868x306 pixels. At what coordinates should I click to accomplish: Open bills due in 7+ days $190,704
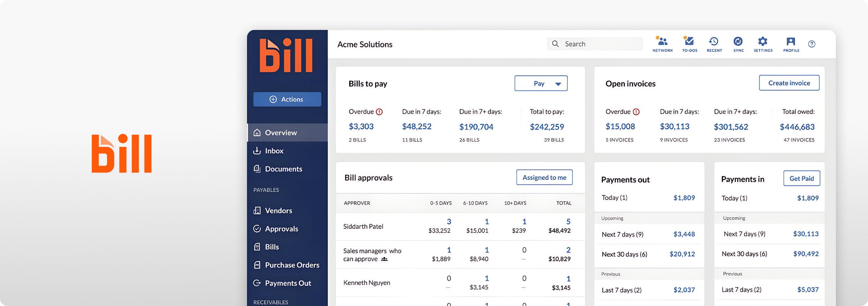pyautogui.click(x=476, y=127)
